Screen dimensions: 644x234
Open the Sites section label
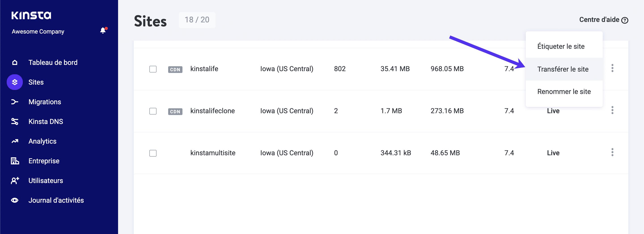(x=36, y=82)
